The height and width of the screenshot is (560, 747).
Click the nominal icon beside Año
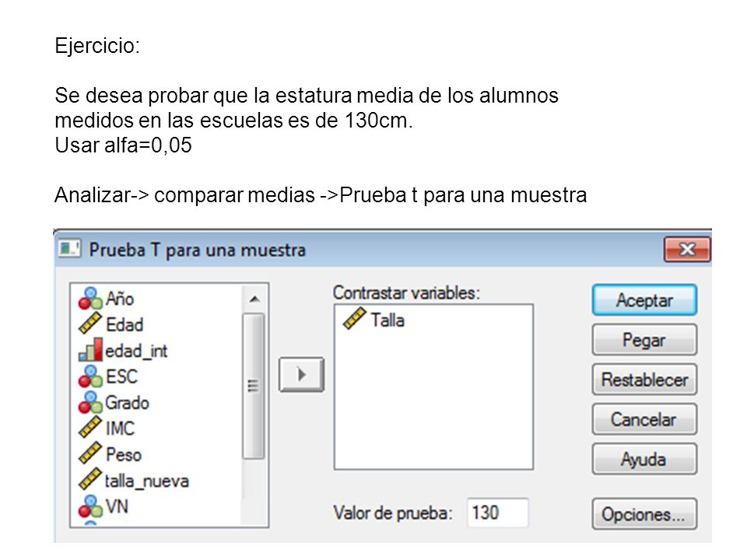pyautogui.click(x=90, y=299)
